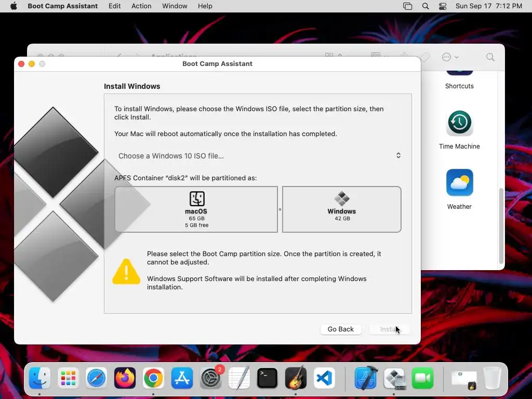Click Boot Camp Assistant Dock icon
This screenshot has height=399, width=532.
pyautogui.click(x=394, y=378)
